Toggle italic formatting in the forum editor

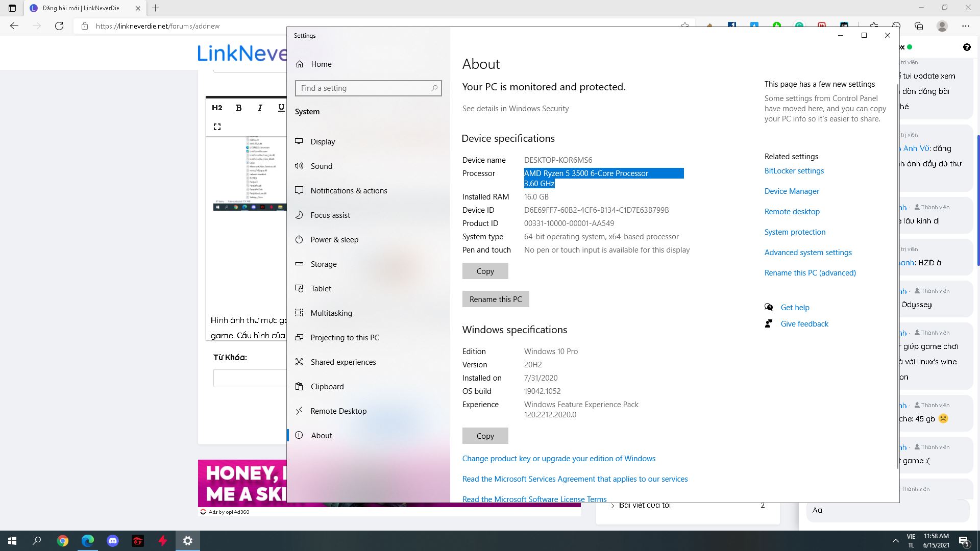click(x=260, y=108)
